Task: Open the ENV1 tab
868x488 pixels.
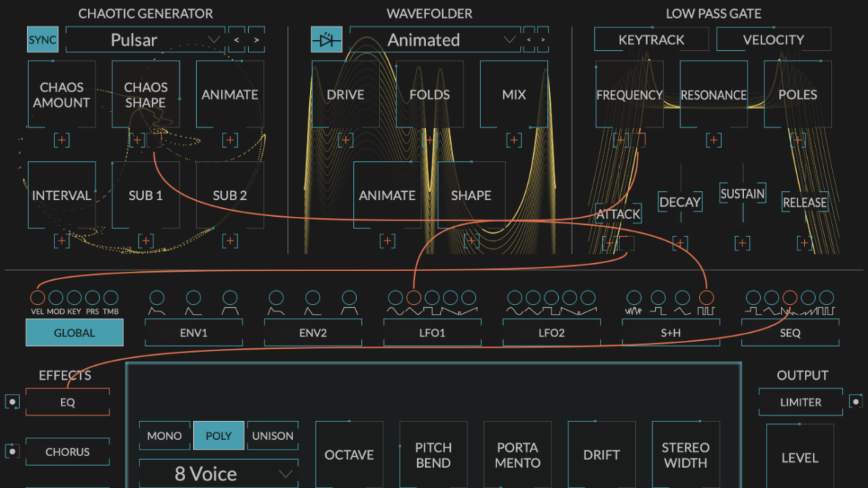Action: (x=194, y=333)
